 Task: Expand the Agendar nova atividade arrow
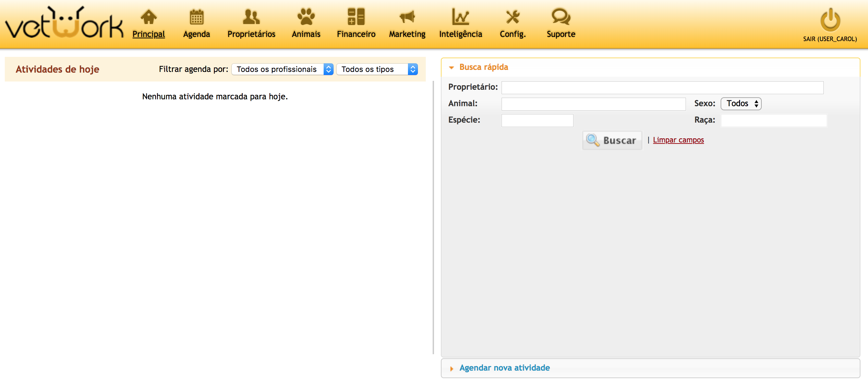(x=451, y=369)
